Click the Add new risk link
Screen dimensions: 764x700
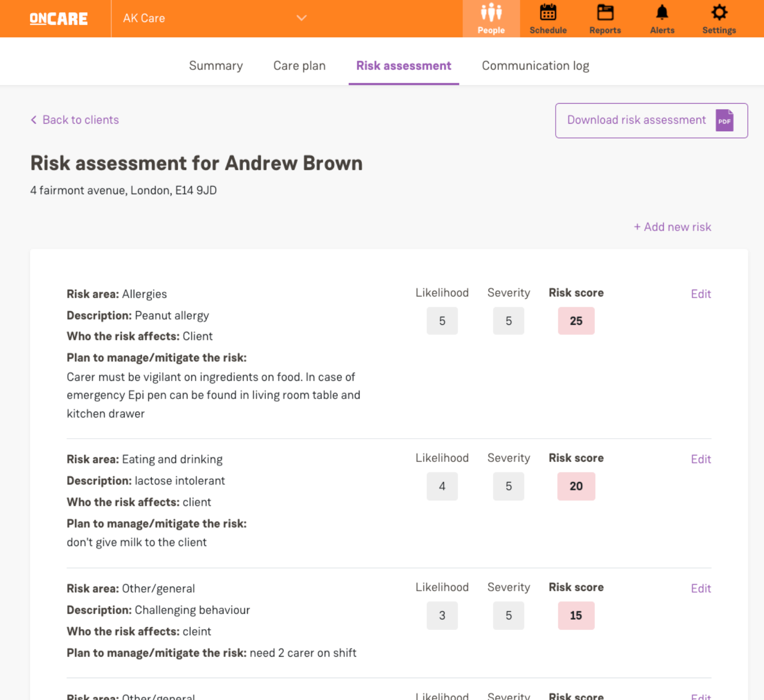click(672, 227)
